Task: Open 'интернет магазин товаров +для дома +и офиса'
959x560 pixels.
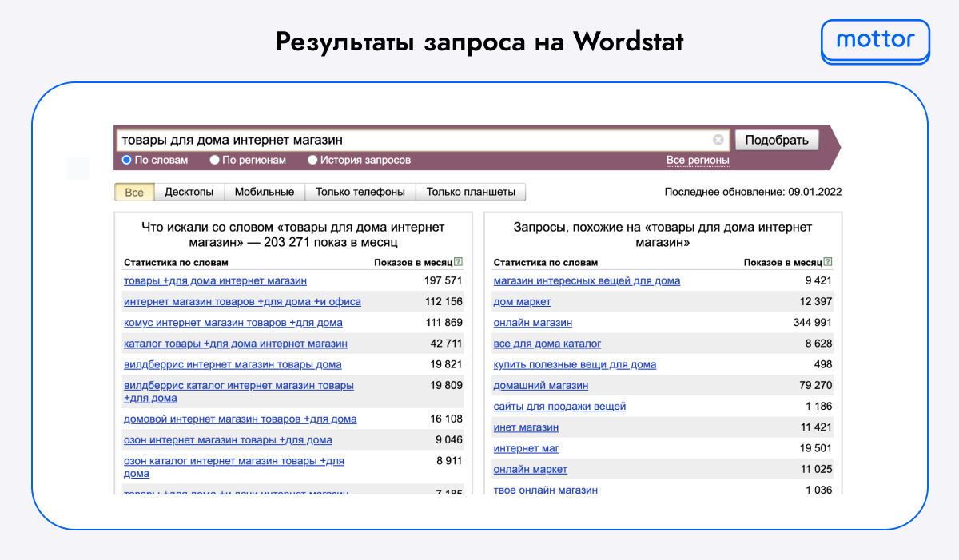Action: [x=242, y=302]
